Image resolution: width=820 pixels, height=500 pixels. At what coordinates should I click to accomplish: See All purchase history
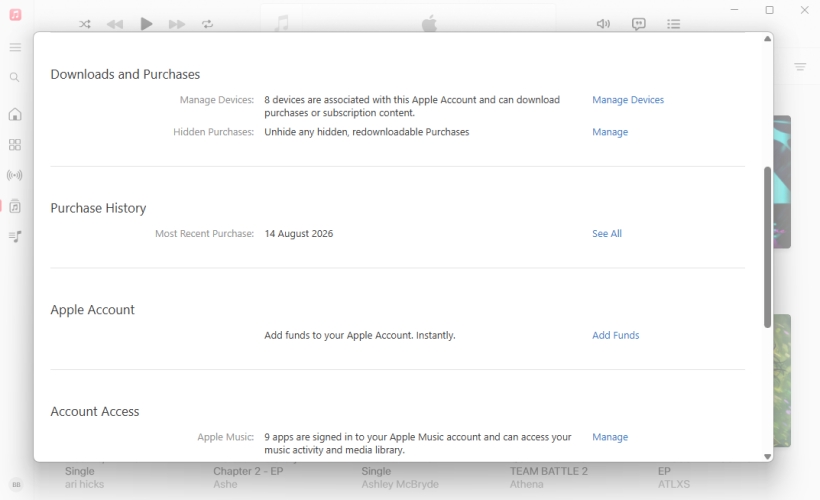[x=607, y=234]
